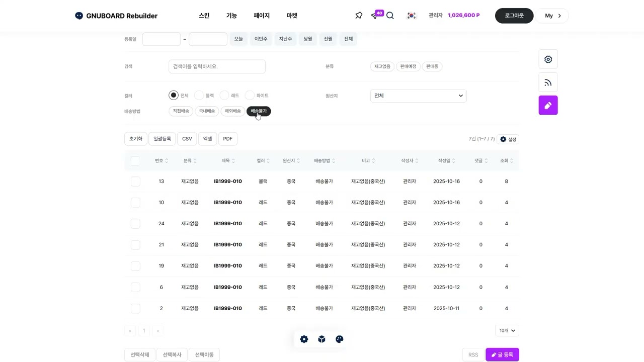Check the checkbox for row number 24
The width and height of the screenshot is (644, 362).
tap(135, 224)
